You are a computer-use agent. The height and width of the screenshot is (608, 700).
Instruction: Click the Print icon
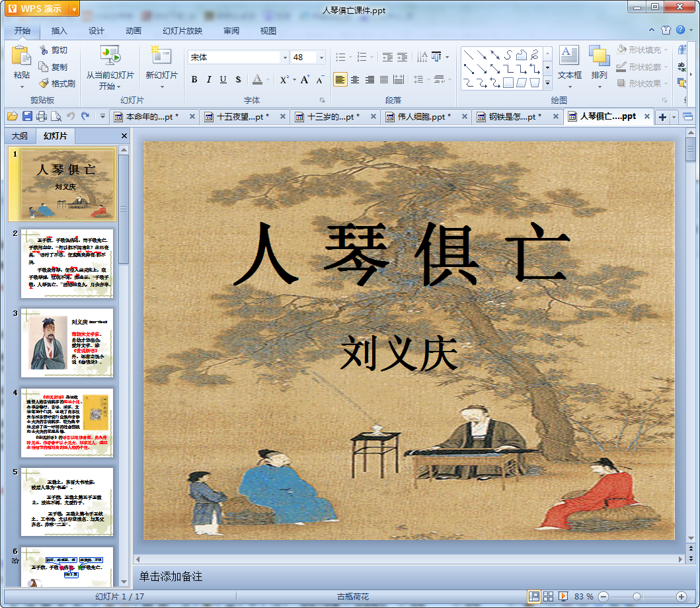tap(42, 116)
